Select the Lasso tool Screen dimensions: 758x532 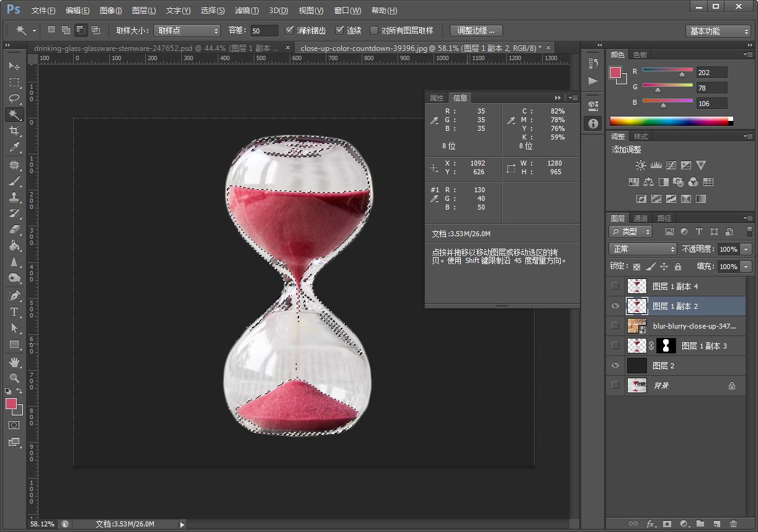tap(14, 99)
